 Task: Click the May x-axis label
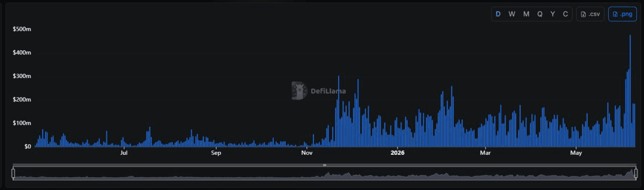(576, 153)
